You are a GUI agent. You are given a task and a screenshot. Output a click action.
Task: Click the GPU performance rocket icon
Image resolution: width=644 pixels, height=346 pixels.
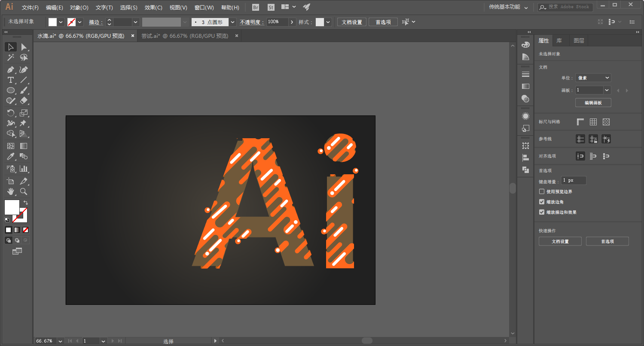click(306, 7)
